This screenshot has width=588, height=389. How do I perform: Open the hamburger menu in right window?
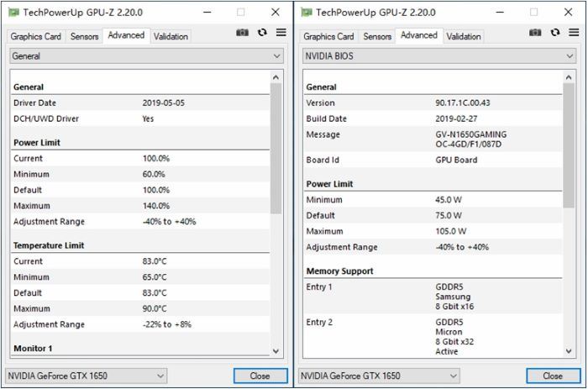[x=574, y=33]
